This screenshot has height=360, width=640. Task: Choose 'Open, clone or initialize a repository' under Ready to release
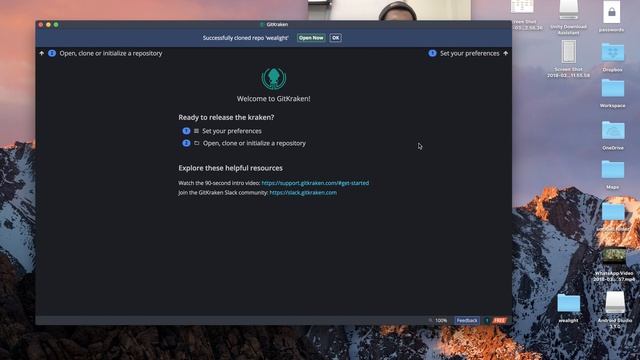coord(254,143)
